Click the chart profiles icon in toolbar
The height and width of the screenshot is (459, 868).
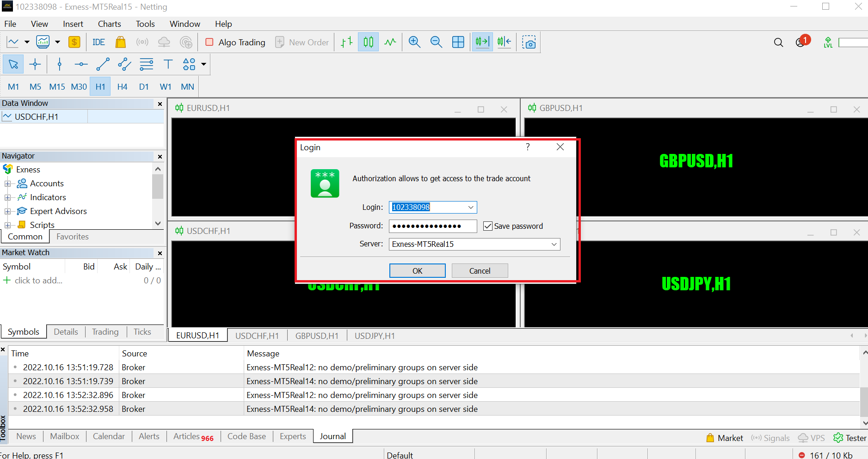pyautogui.click(x=43, y=42)
